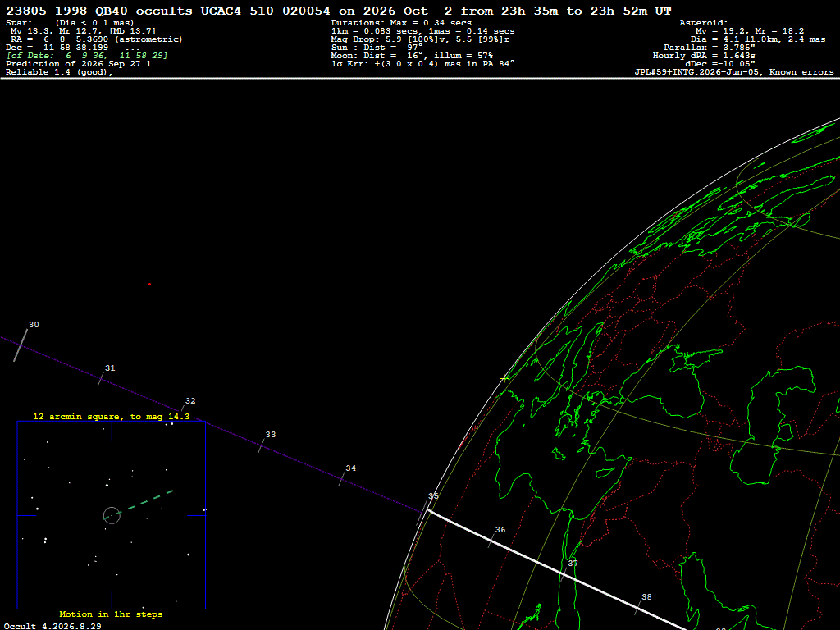840x630 pixels.
Task: Click the green 'of Date' coordinates line
Action: click(x=87, y=55)
